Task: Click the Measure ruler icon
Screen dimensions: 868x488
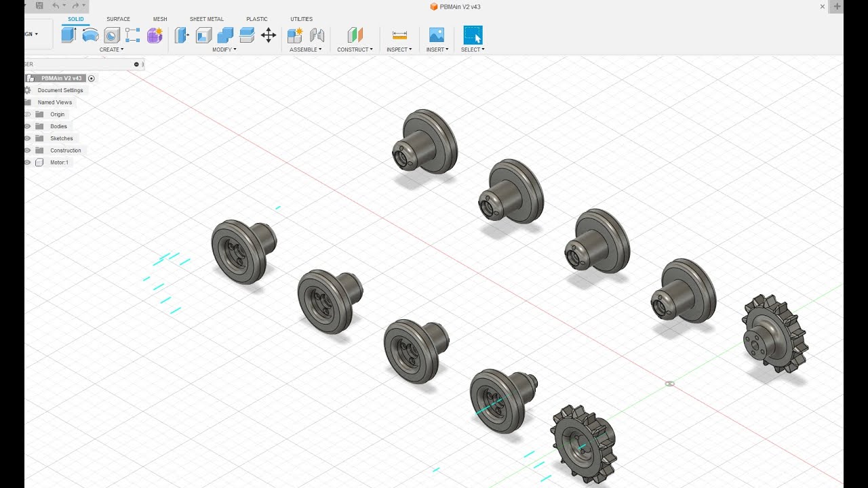Action: 400,35
